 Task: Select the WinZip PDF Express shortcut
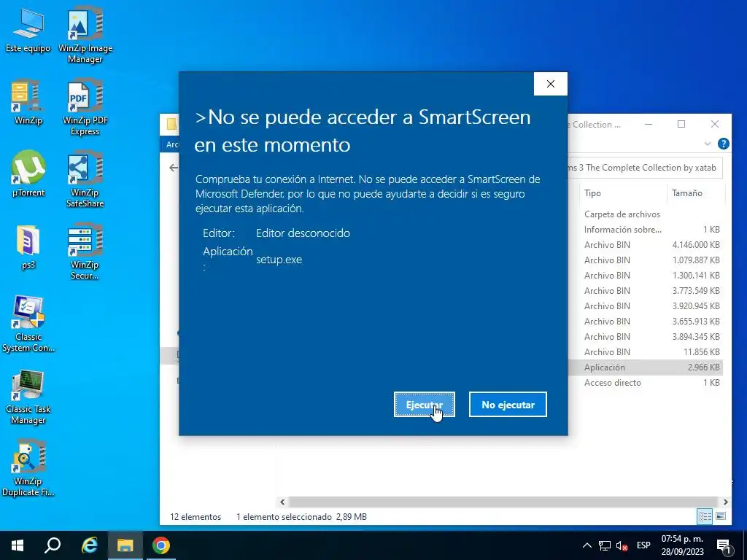click(85, 108)
